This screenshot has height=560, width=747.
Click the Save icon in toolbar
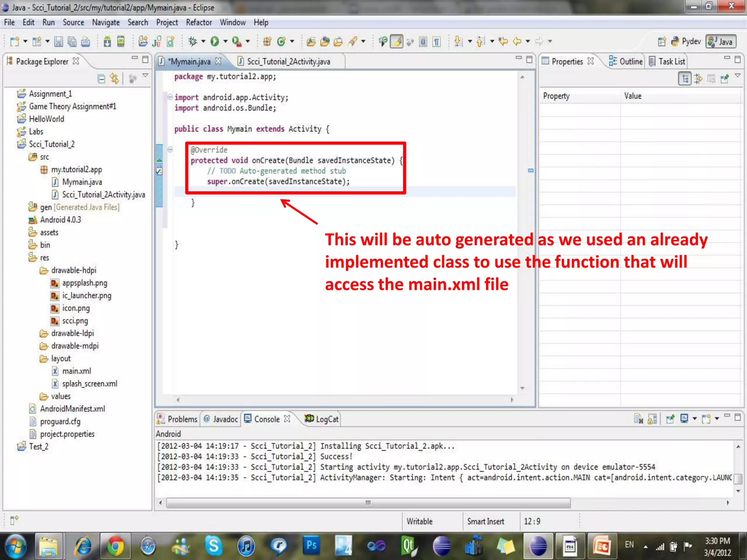point(58,42)
